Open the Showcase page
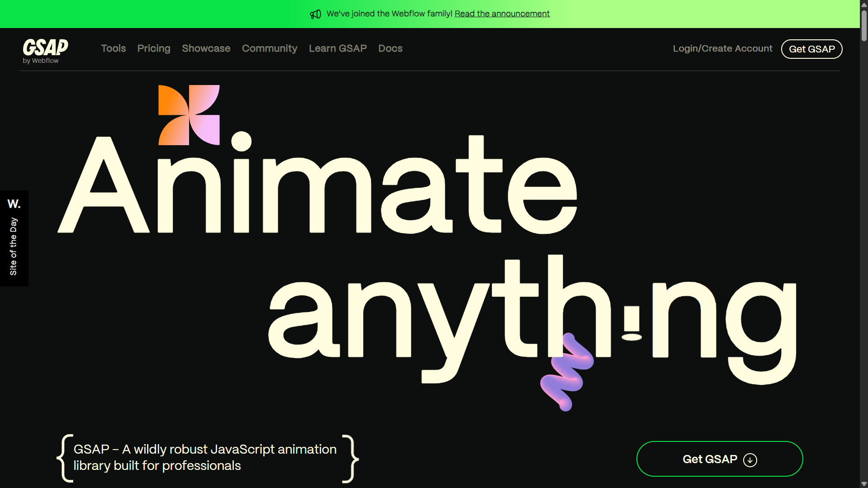The height and width of the screenshot is (488, 868). click(x=206, y=48)
